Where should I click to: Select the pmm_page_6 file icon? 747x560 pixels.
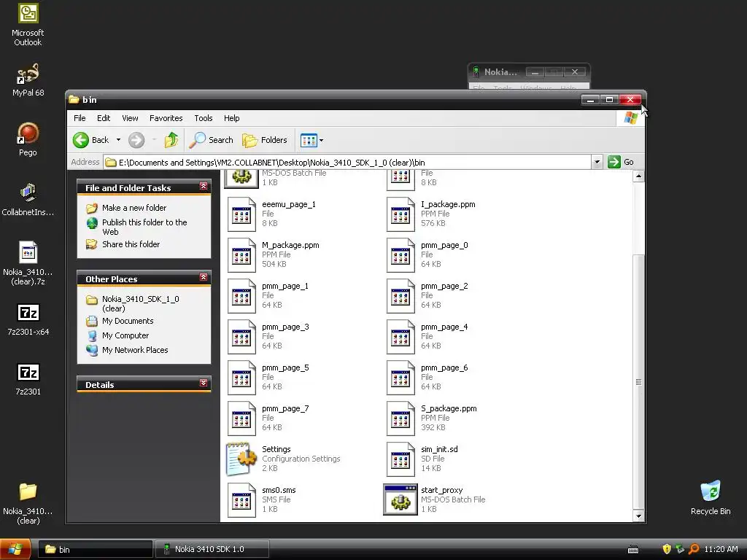[x=400, y=378]
